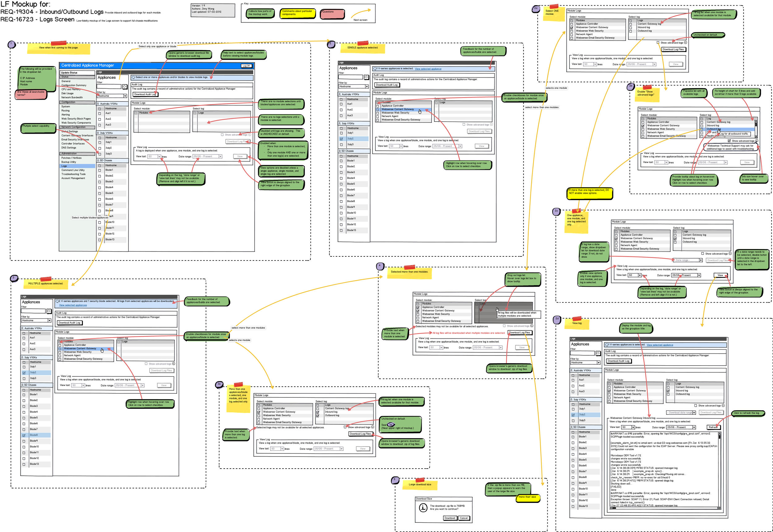Click advanced logs info icon in panel 2c
This screenshot has height=532, width=773.
click(730, 253)
